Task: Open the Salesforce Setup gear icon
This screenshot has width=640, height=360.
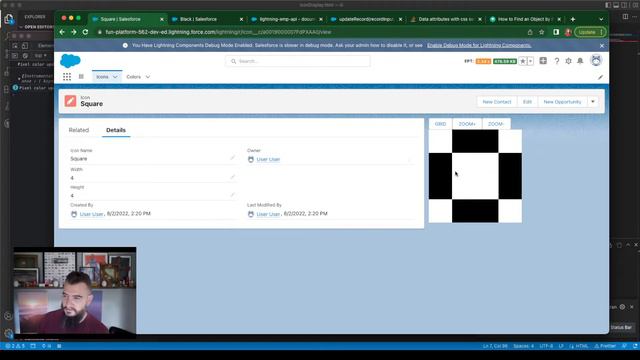Action: coord(569,61)
